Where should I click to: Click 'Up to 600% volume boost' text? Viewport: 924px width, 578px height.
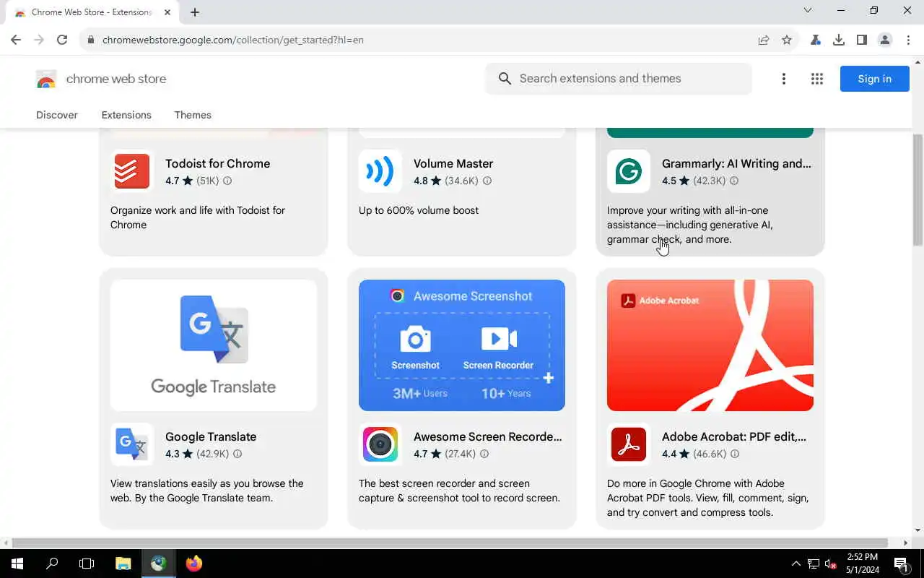(x=419, y=210)
